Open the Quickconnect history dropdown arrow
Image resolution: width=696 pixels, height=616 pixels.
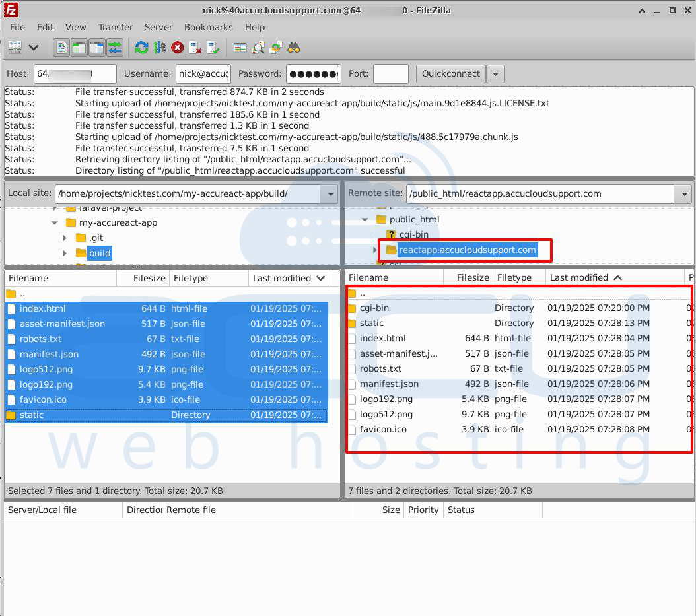pos(495,74)
